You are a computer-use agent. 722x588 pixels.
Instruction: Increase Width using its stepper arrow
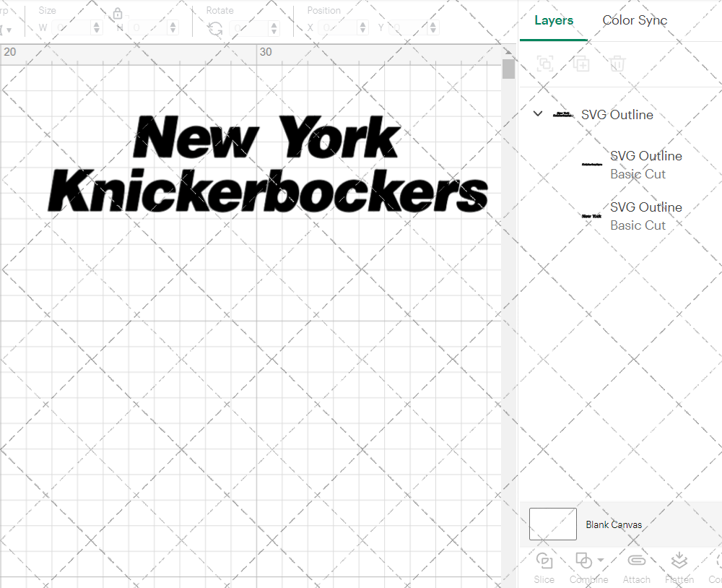96,24
